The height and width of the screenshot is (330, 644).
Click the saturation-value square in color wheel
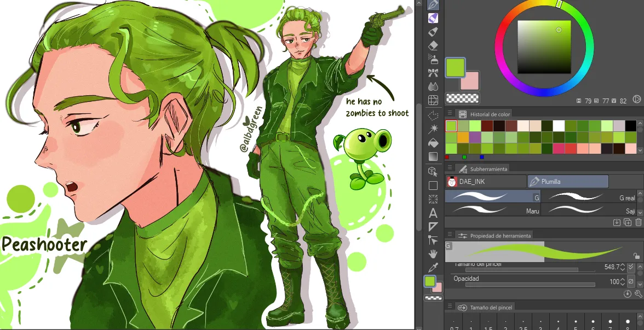[544, 47]
